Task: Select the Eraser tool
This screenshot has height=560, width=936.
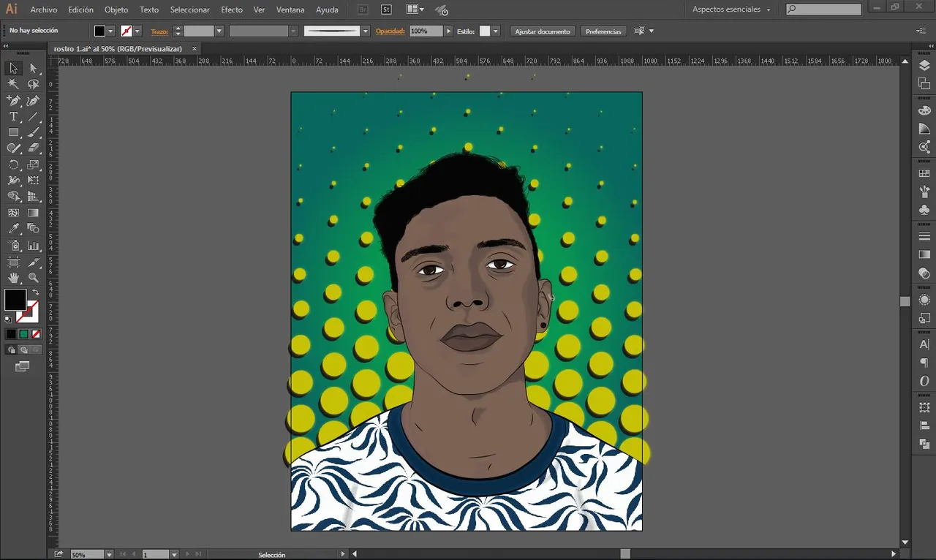Action: click(x=34, y=148)
